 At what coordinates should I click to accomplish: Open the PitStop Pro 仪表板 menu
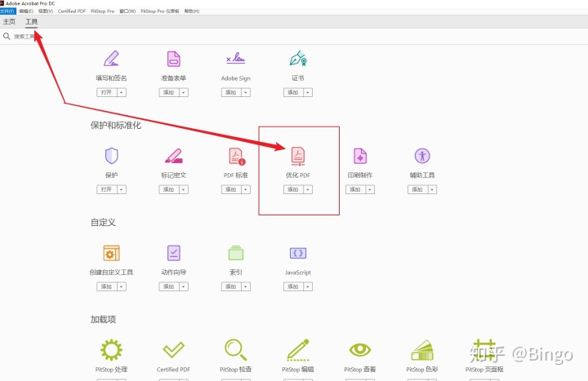click(160, 11)
